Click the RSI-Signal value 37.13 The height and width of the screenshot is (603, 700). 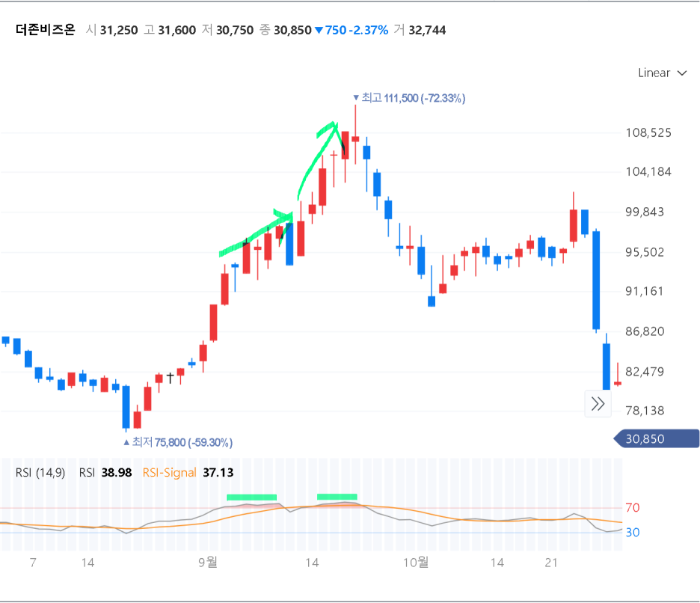(218, 473)
